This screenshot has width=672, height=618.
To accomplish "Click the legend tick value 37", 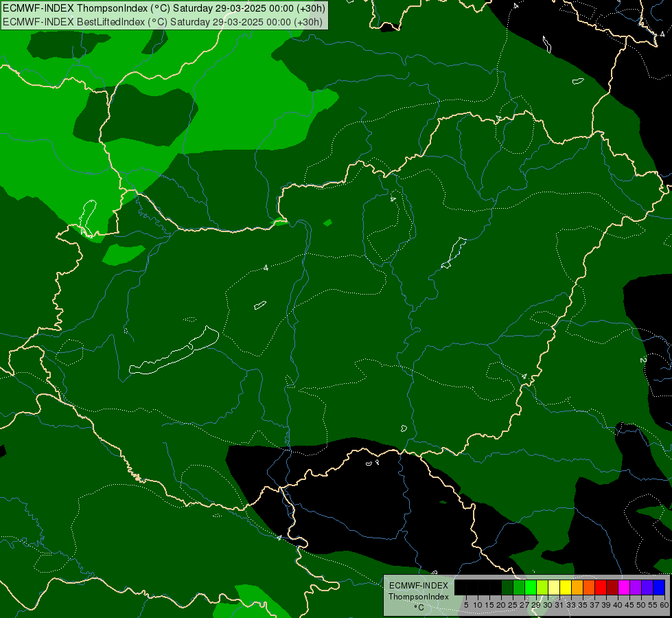I will [x=594, y=605].
